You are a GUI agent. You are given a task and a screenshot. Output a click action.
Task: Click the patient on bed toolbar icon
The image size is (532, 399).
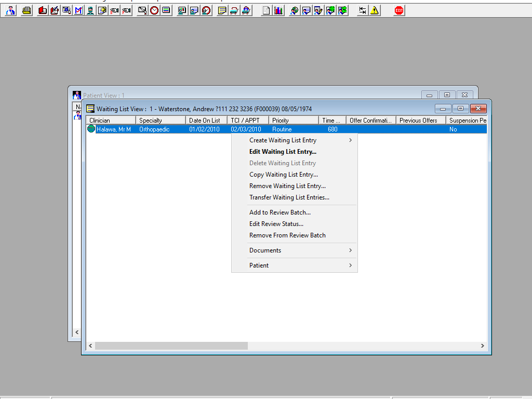(x=246, y=10)
